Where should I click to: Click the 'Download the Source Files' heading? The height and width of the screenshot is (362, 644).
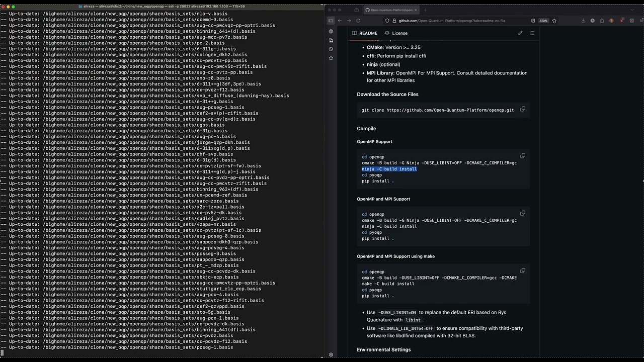387,95
